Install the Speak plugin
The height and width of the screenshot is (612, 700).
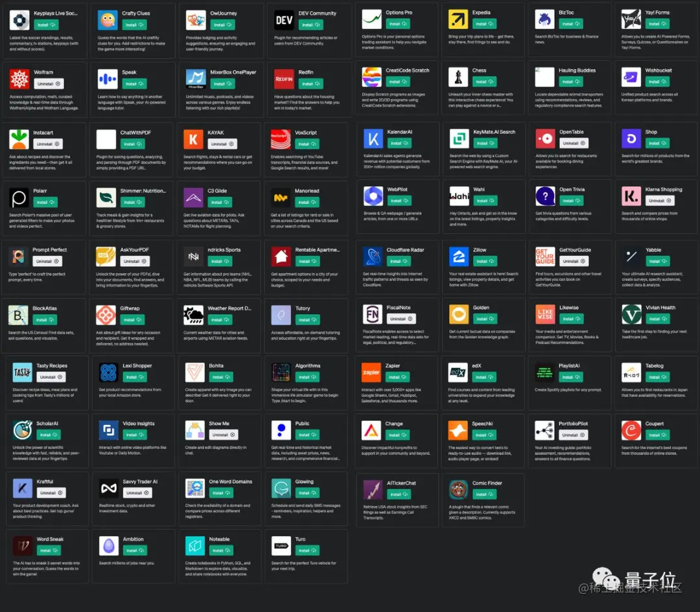click(134, 84)
